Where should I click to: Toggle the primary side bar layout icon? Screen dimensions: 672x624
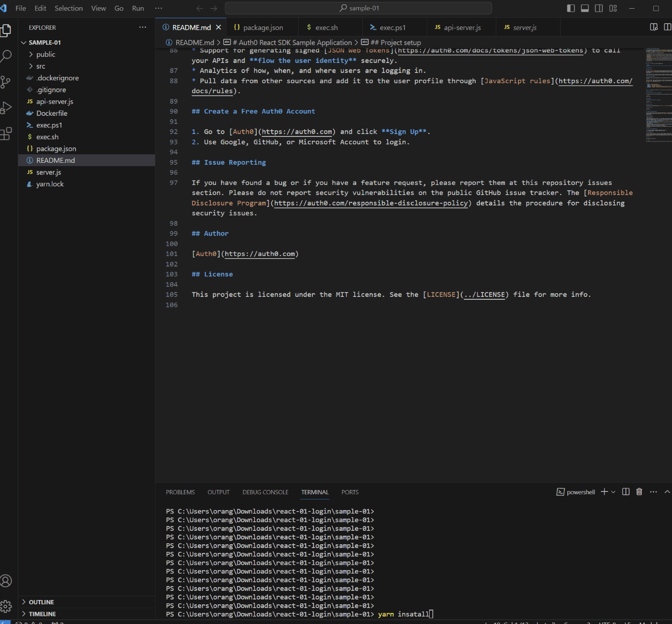571,8
